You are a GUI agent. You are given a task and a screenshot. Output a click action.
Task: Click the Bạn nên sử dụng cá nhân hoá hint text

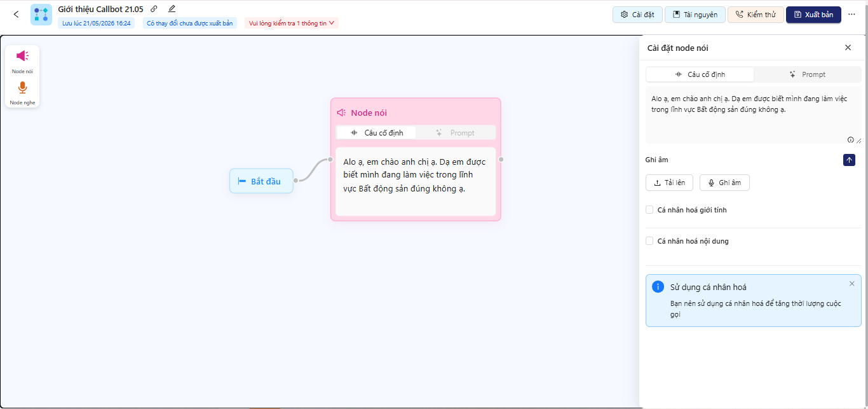point(756,309)
